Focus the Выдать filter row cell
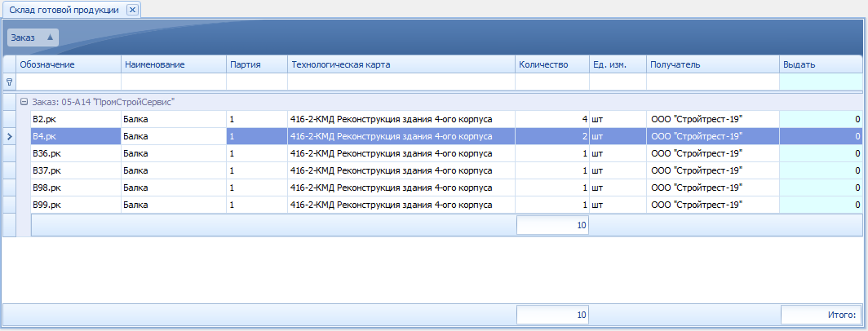The image size is (868, 331). click(x=821, y=82)
